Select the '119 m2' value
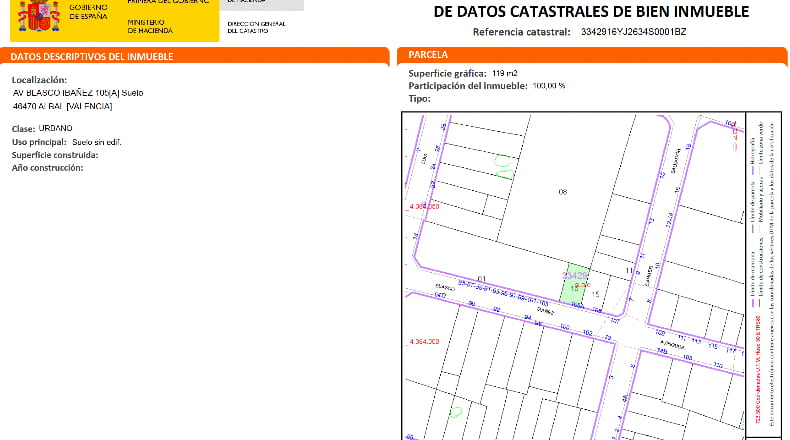The height and width of the screenshot is (440, 790). click(505, 73)
